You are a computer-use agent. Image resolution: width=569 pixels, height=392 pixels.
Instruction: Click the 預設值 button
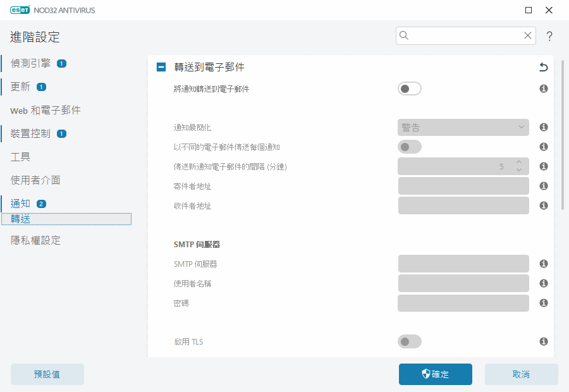click(47, 374)
